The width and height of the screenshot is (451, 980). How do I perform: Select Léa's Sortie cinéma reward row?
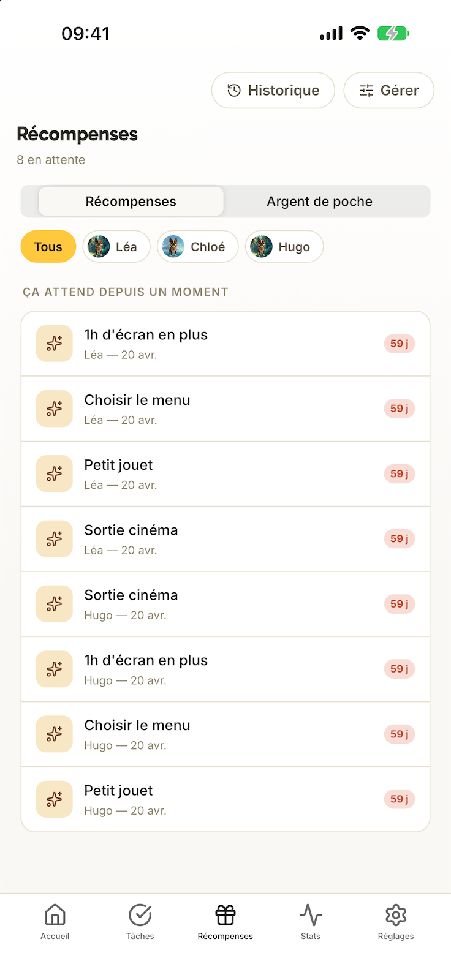point(225,539)
